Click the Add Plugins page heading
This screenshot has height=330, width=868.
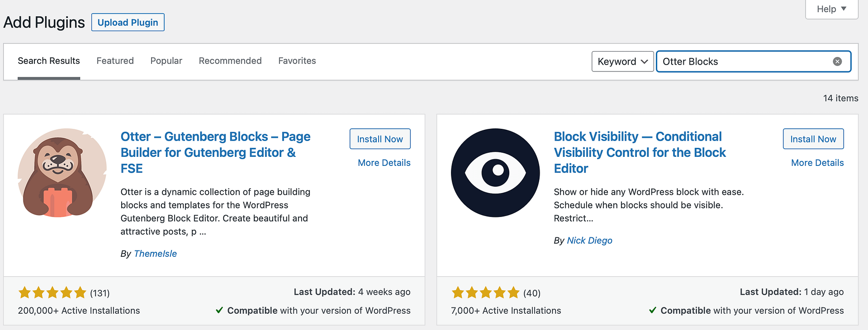[44, 23]
